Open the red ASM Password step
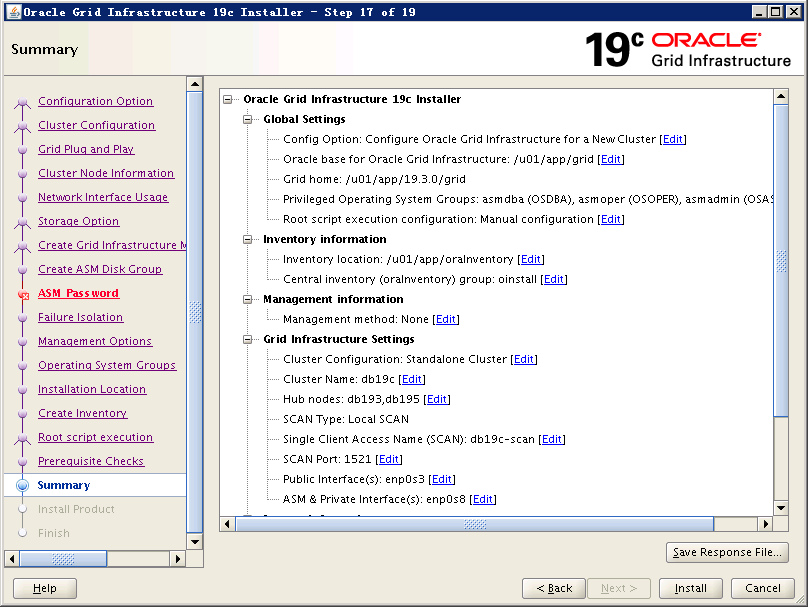809x608 pixels. point(78,293)
